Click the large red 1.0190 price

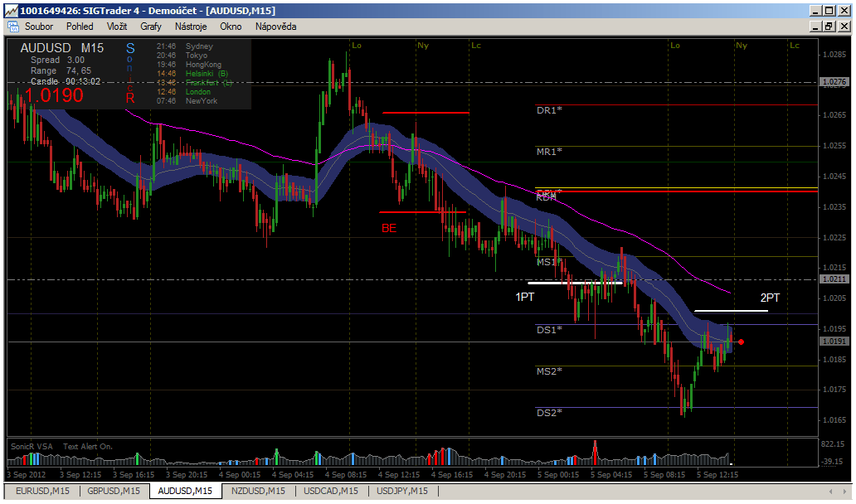point(54,95)
